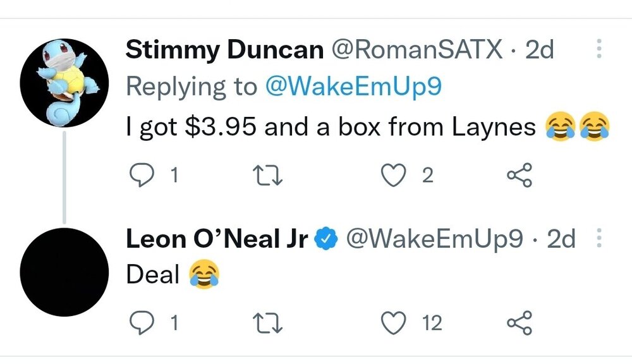
Task: Open the 2d timestamp on Leon's tweet
Action: 561,239
